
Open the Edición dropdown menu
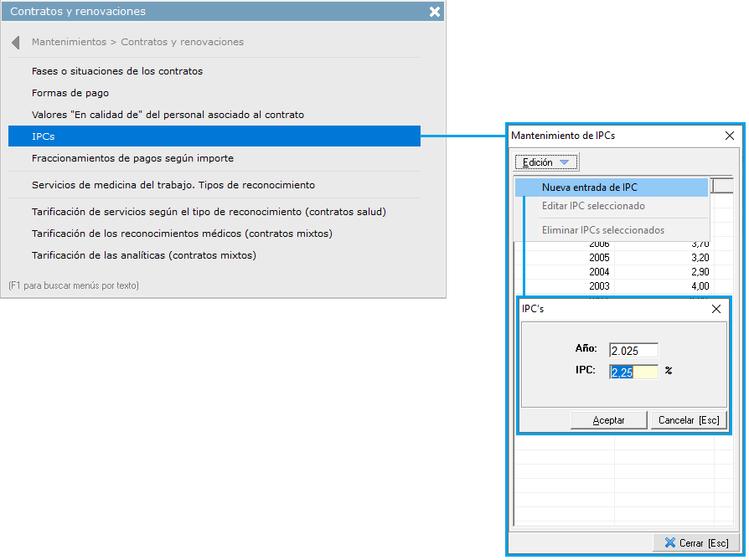tap(545, 162)
